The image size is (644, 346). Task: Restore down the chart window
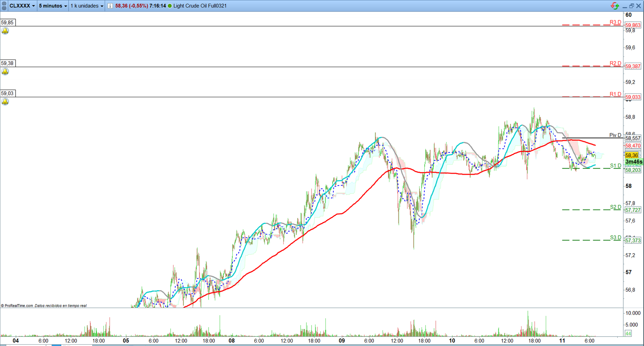tap(632, 6)
